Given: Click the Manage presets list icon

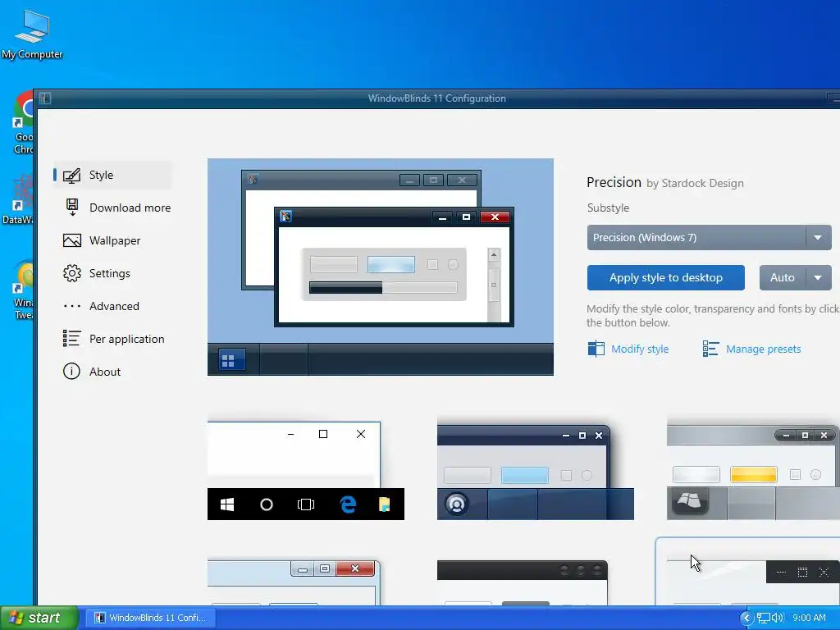Looking at the screenshot, I should point(710,349).
